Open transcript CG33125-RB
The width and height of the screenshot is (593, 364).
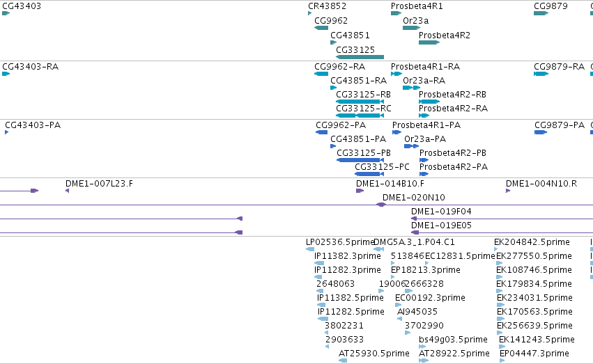tap(364, 95)
